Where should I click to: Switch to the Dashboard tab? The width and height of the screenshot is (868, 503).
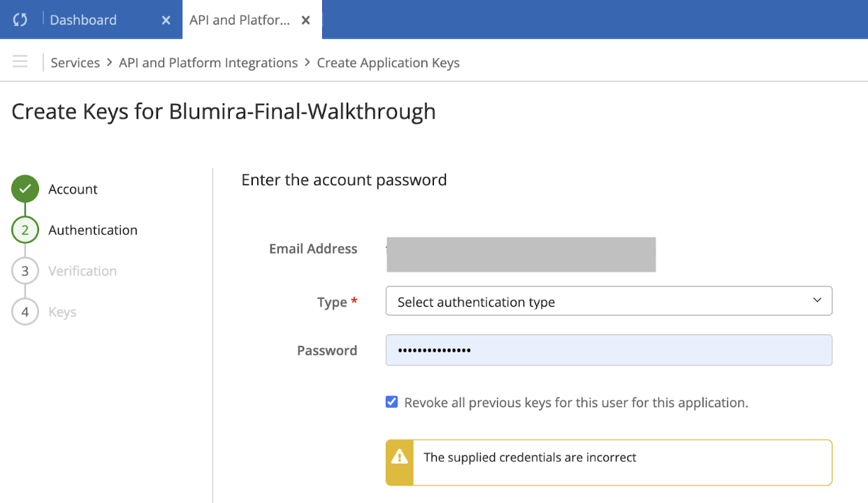click(x=83, y=20)
